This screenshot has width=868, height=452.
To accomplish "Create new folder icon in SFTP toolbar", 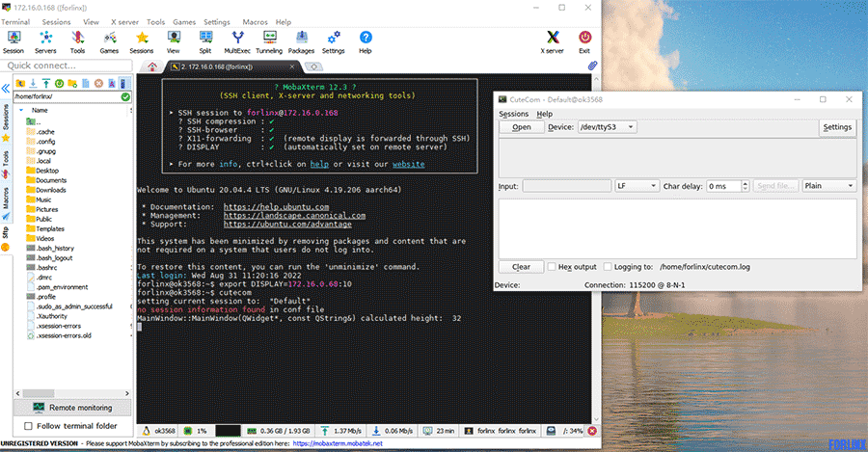I will point(72,83).
